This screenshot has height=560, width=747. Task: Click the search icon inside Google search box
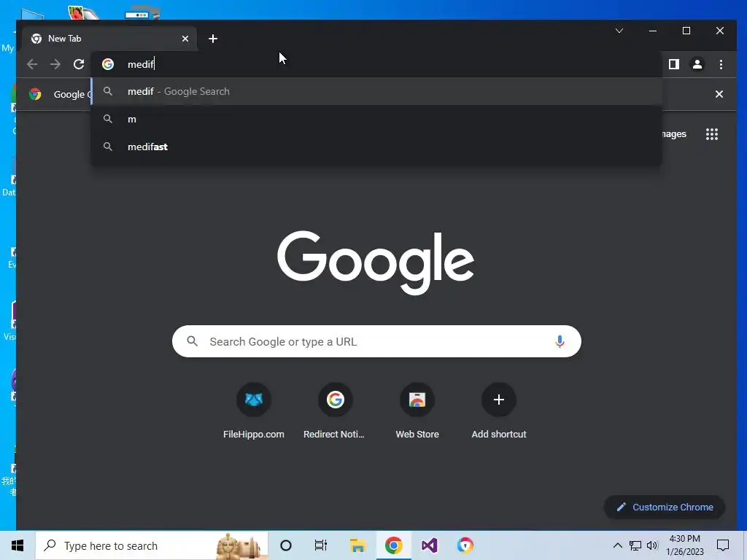click(x=193, y=341)
